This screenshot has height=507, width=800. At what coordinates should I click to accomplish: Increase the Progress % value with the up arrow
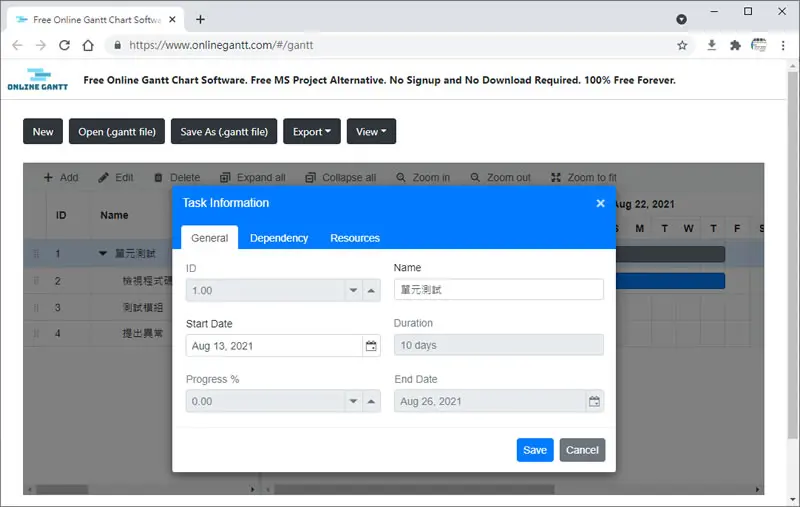coord(371,401)
